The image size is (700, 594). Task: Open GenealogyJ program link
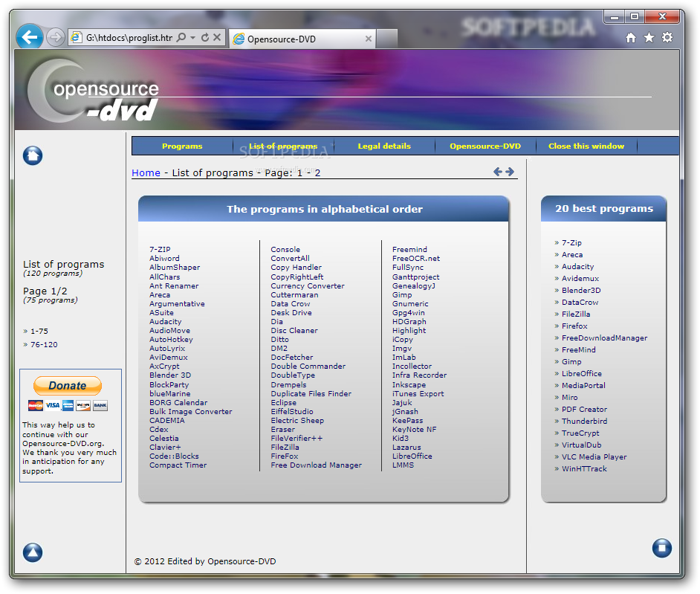[413, 285]
